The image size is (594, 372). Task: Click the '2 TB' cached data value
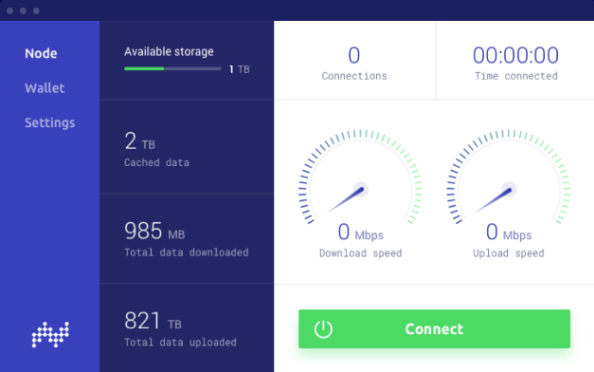[x=140, y=141]
